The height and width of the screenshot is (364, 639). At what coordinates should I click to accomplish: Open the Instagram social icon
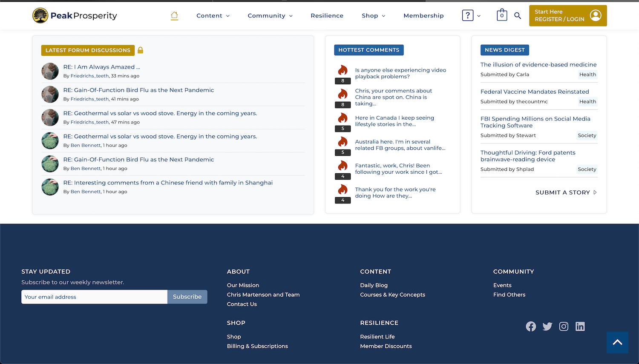564,327
